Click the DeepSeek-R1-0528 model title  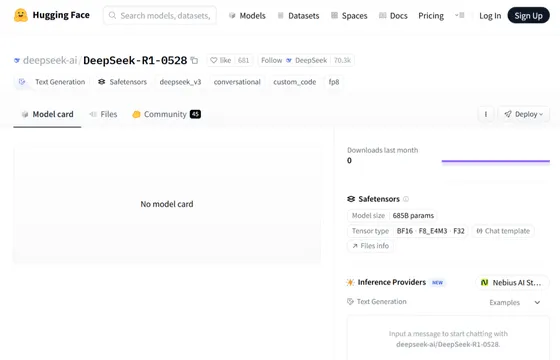[135, 60]
